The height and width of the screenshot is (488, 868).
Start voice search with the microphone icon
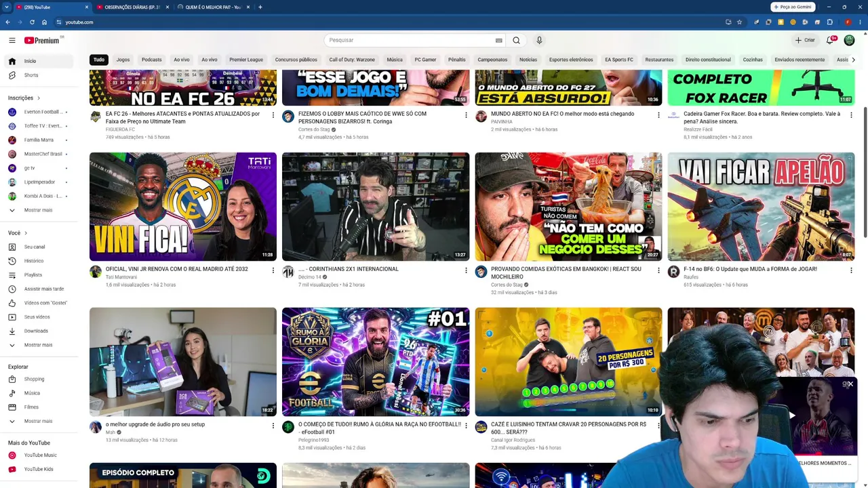539,40
